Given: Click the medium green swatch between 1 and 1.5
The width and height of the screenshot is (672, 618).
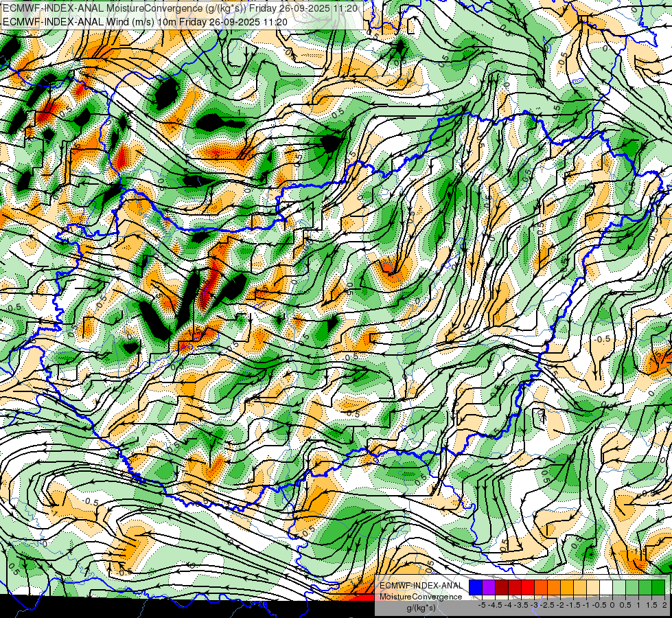Looking at the screenshot, I should pyautogui.click(x=645, y=587).
